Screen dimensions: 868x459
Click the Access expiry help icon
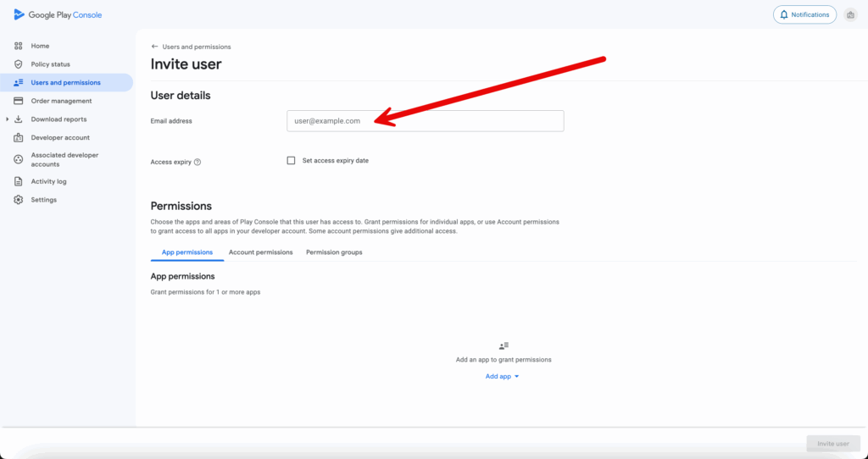(x=198, y=162)
